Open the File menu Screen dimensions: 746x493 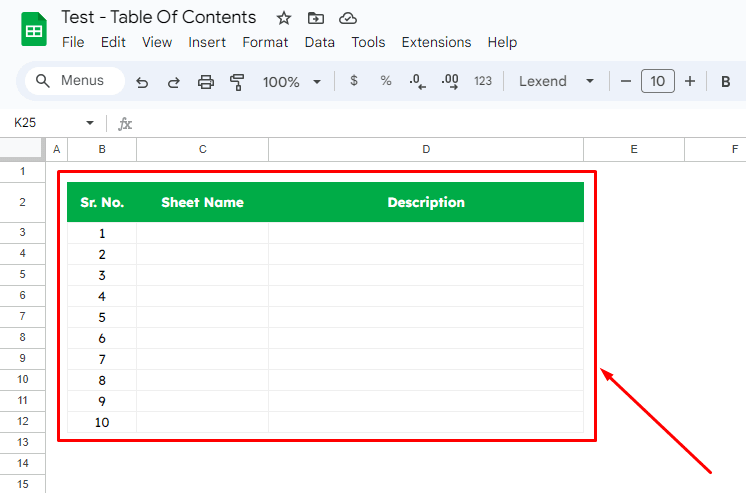pyautogui.click(x=73, y=42)
